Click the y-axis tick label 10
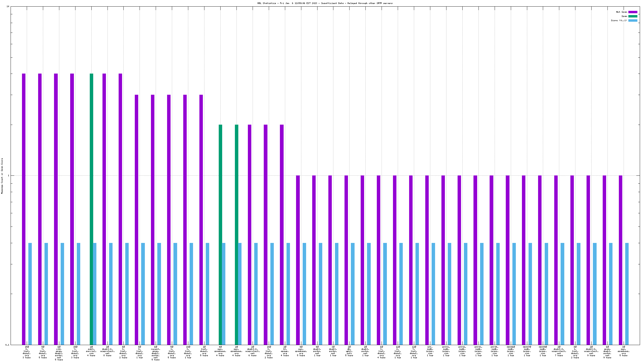Image resolution: width=644 pixels, height=362 pixels. [8, 6]
